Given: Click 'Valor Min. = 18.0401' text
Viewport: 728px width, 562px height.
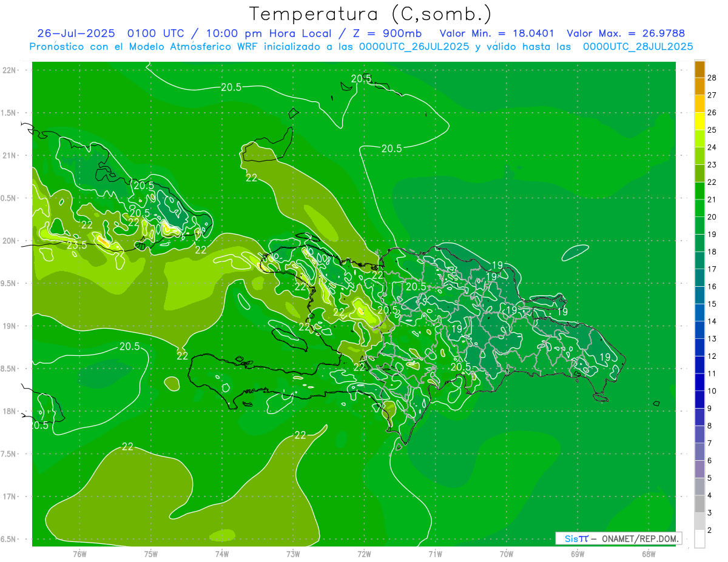Looking at the screenshot, I should pyautogui.click(x=497, y=33).
